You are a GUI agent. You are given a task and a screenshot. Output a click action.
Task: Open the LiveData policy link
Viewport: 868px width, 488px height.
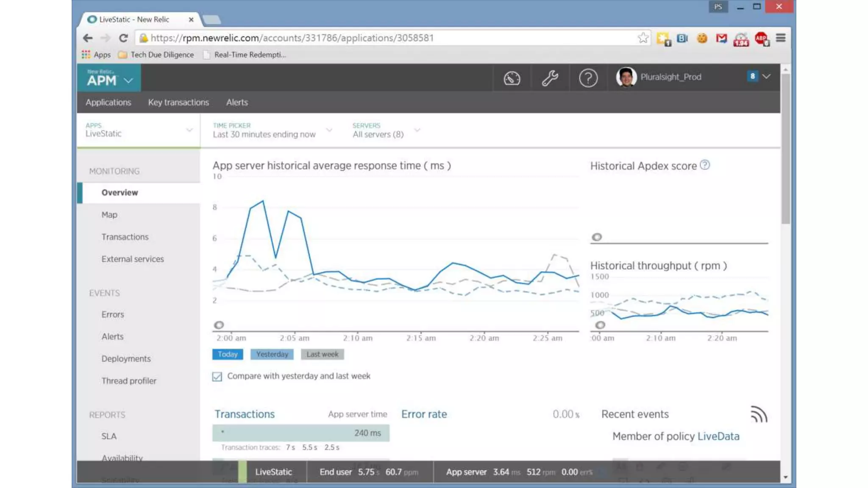[718, 436]
